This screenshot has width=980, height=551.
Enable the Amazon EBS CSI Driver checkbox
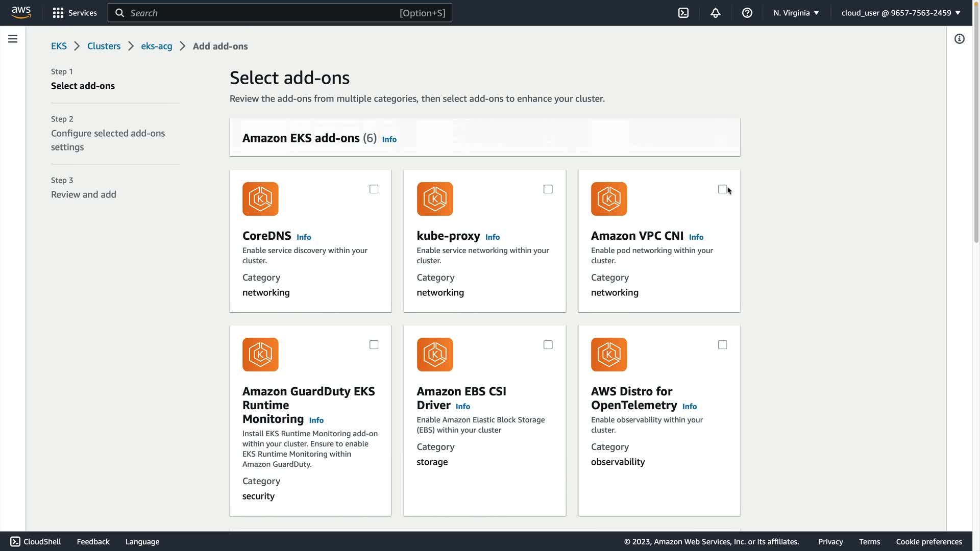548,345
